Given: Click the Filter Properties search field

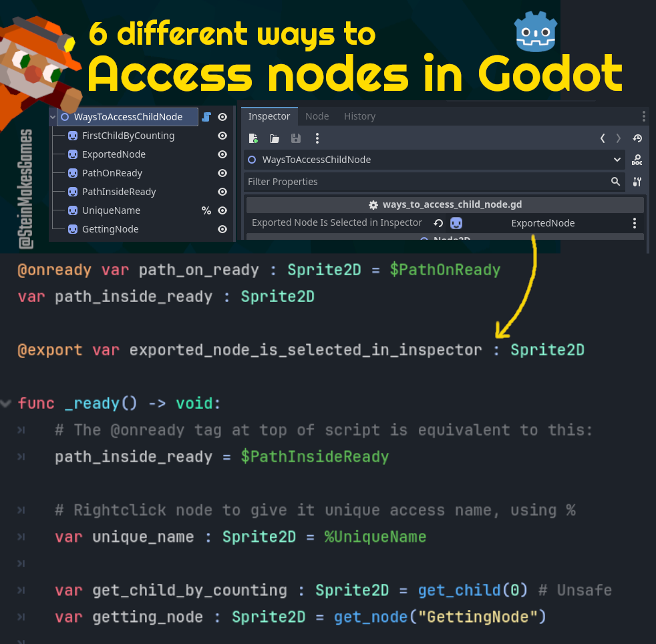Looking at the screenshot, I should [x=434, y=182].
